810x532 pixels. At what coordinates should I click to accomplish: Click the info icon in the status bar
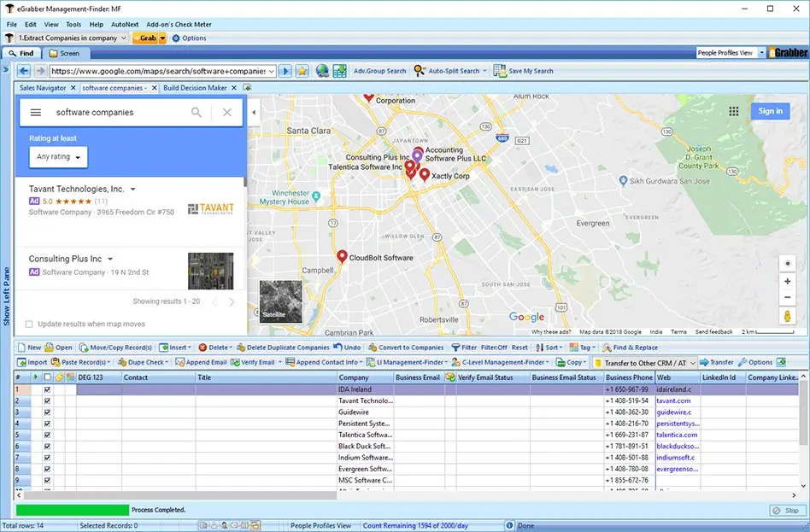pyautogui.click(x=509, y=525)
